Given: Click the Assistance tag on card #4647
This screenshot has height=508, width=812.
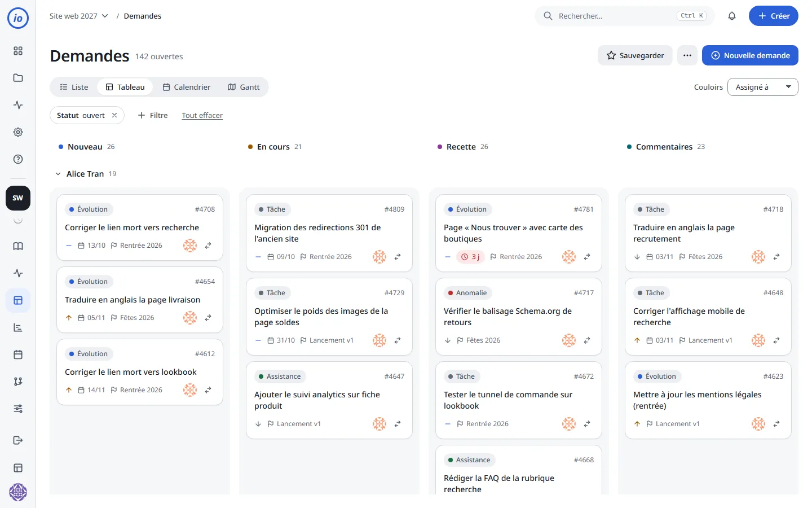Looking at the screenshot, I should (280, 376).
